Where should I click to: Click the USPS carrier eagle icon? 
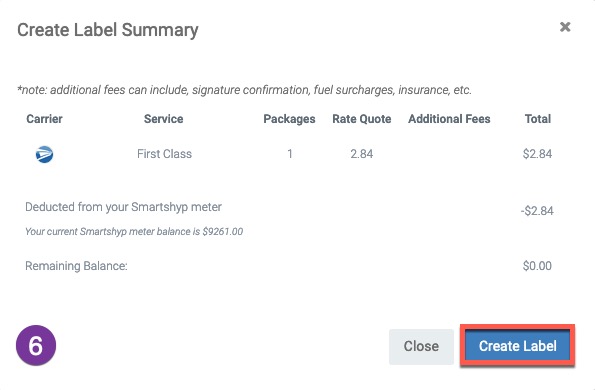(44, 154)
